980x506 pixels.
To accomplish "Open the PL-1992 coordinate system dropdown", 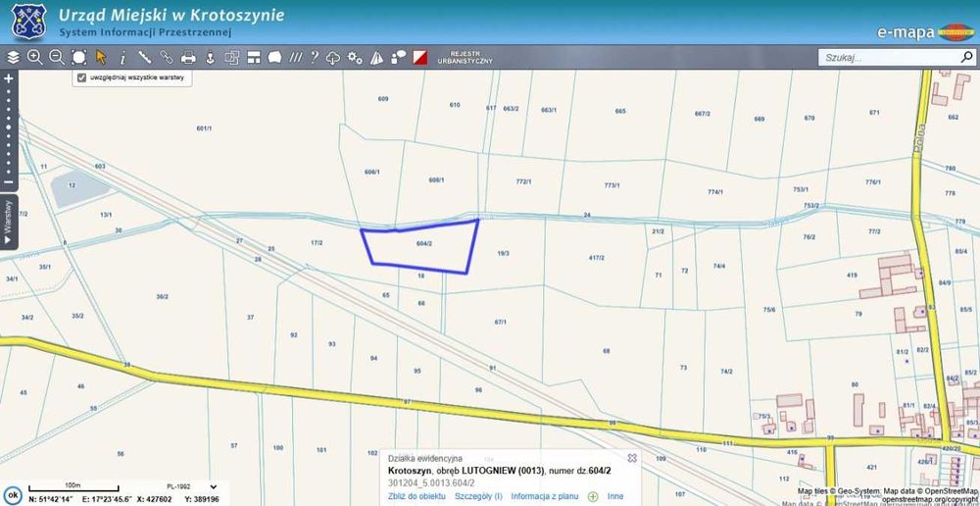I will pyautogui.click(x=192, y=486).
